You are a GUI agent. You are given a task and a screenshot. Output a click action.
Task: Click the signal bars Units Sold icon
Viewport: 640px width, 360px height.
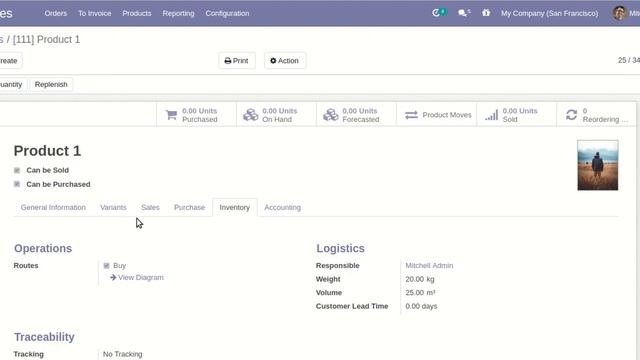click(x=491, y=115)
